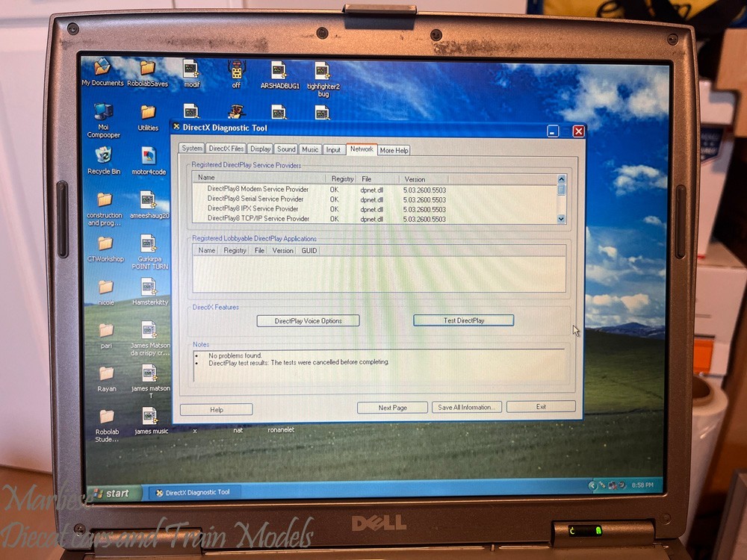
Task: Open the Recycle Bin icon
Action: click(x=103, y=155)
